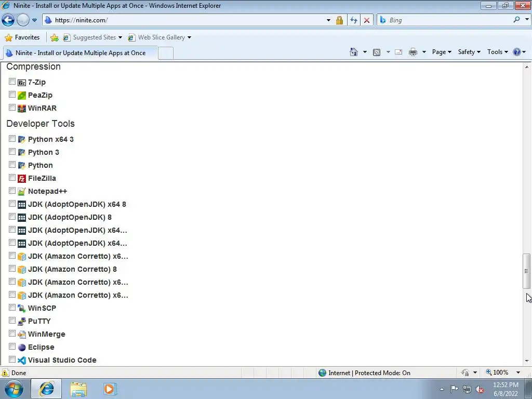The height and width of the screenshot is (399, 532).
Task: Expand the Web Slice Gallery dropdown
Action: click(x=189, y=37)
